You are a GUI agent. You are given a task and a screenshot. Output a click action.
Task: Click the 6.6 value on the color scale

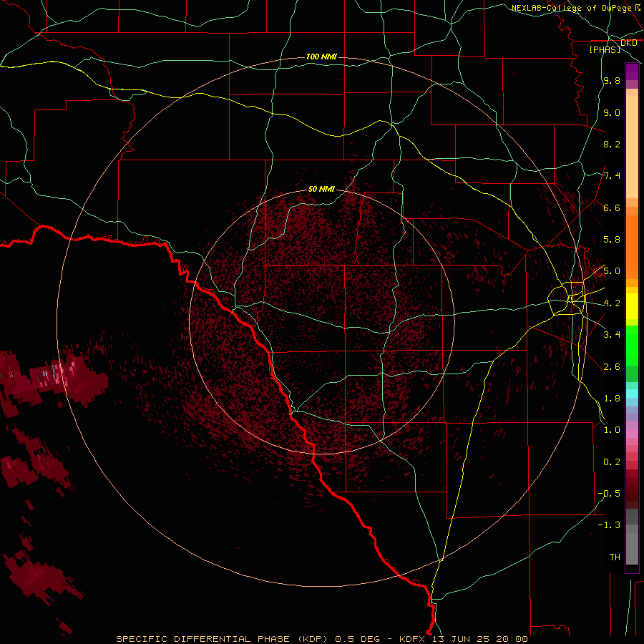(612, 208)
